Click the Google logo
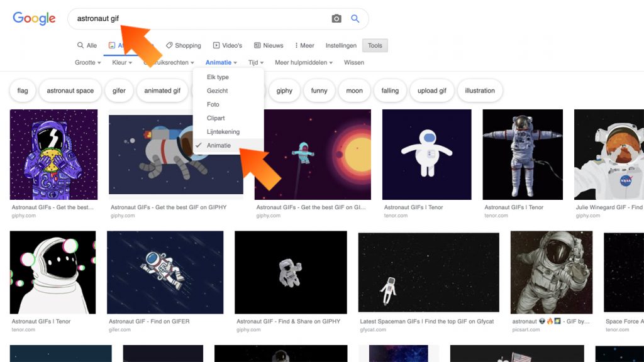 [x=34, y=18]
